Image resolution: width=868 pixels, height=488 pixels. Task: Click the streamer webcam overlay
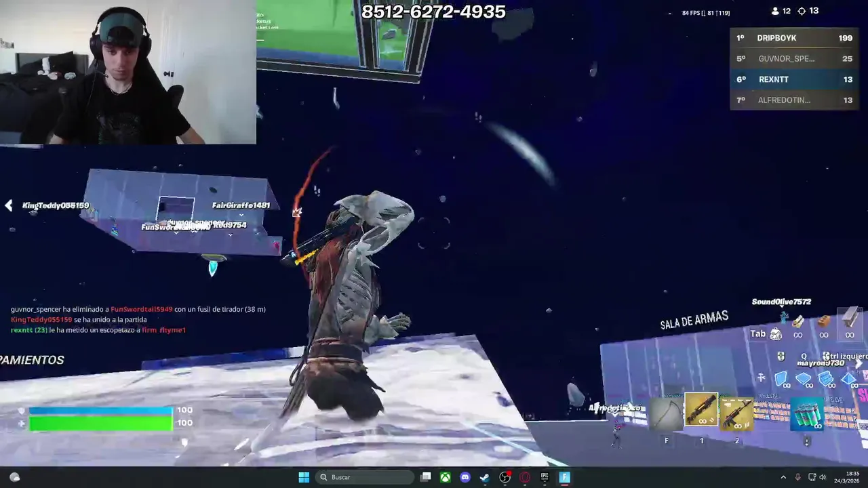(x=128, y=72)
